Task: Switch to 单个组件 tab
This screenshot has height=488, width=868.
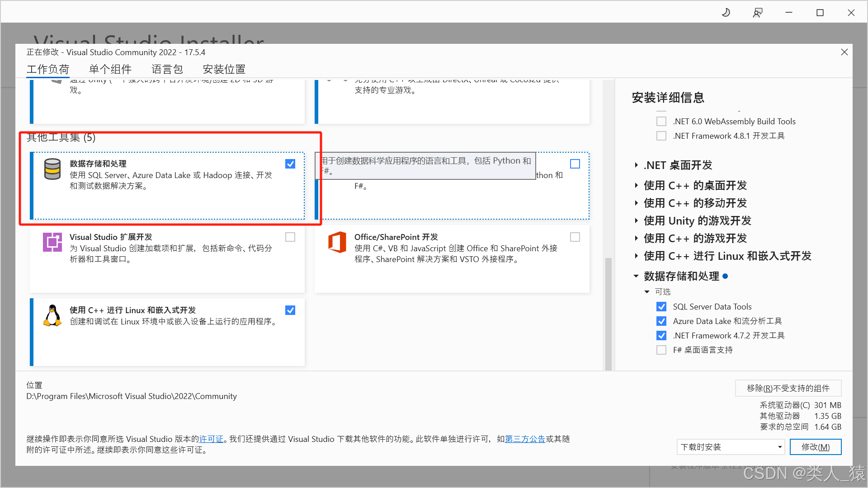Action: (x=110, y=69)
